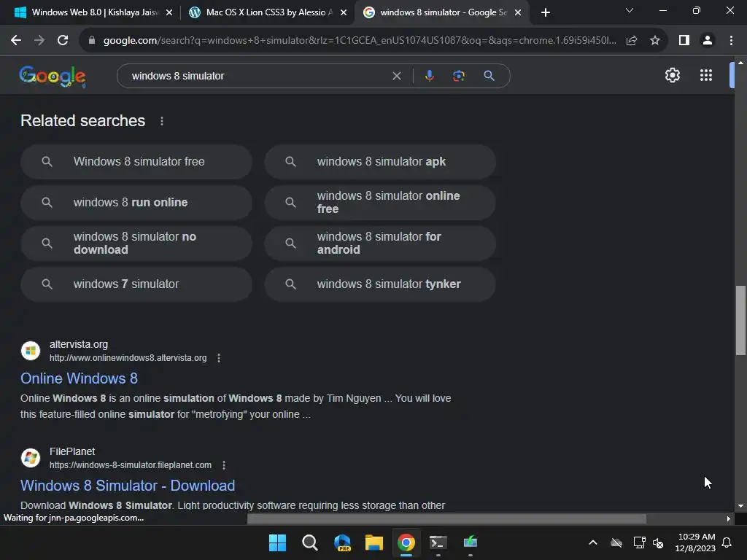Open Related searches more options
This screenshot has width=747, height=560.
coord(162,121)
